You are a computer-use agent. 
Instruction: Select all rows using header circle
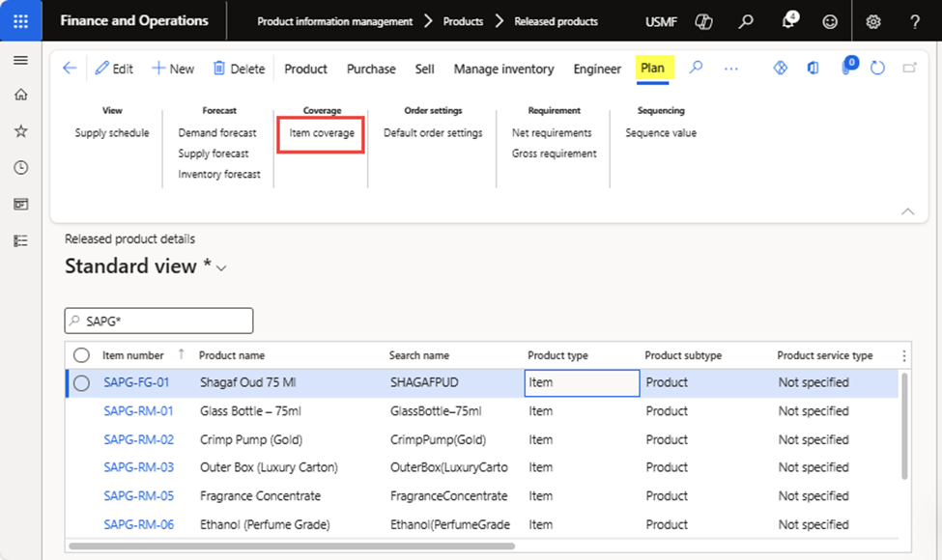tap(81, 355)
